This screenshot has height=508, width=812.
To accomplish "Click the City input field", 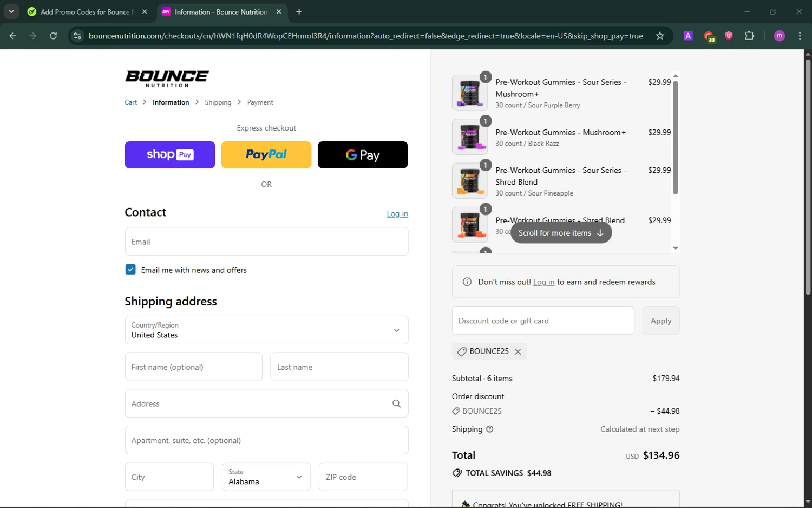I will [169, 477].
